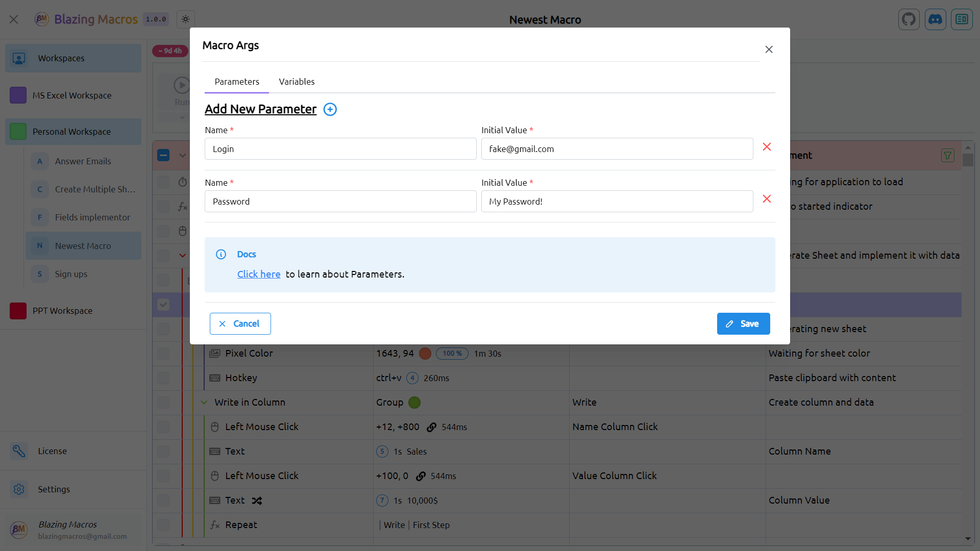The image size is (980, 551).
Task: Select Personal Workspace
Action: [73, 132]
